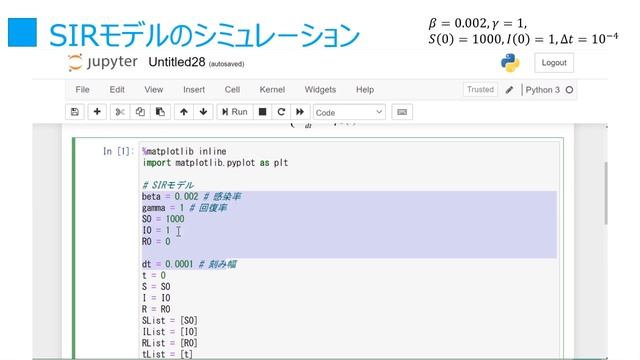Screen dimensions: 640x360
Task: Click the save and checkpoint icon
Action: pos(75,112)
